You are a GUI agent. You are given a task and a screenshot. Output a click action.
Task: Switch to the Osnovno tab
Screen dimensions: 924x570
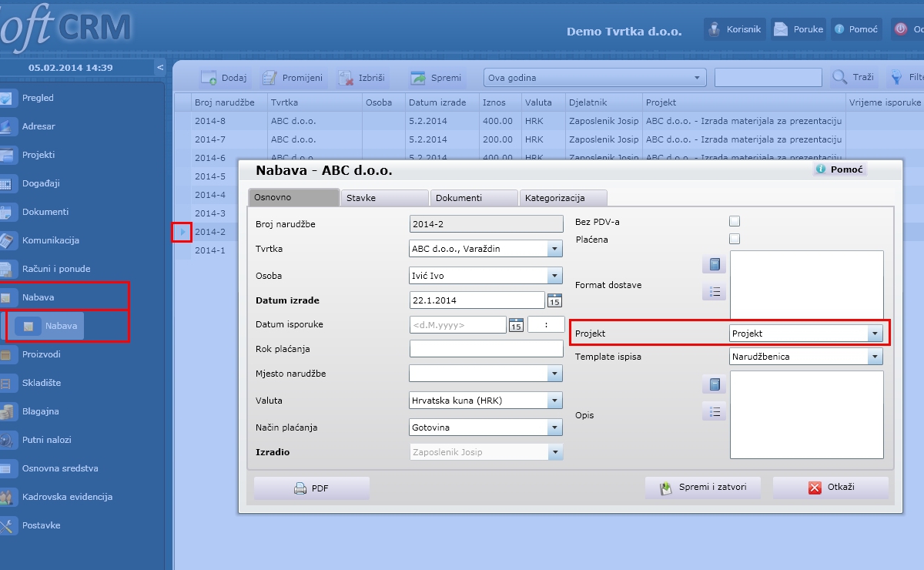coord(293,198)
